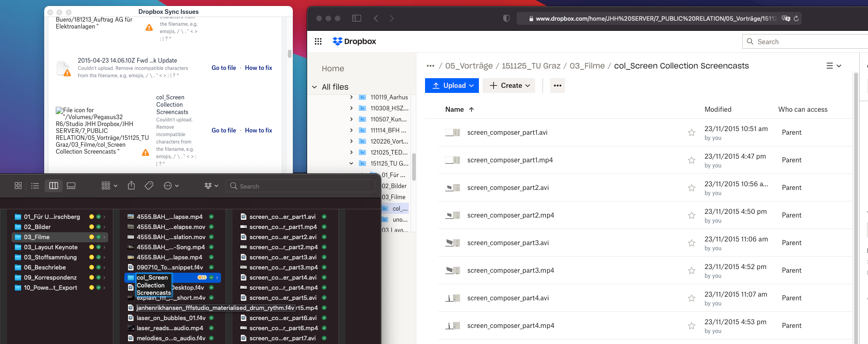Collapse the All files tree
868x344 pixels.
pyautogui.click(x=315, y=87)
